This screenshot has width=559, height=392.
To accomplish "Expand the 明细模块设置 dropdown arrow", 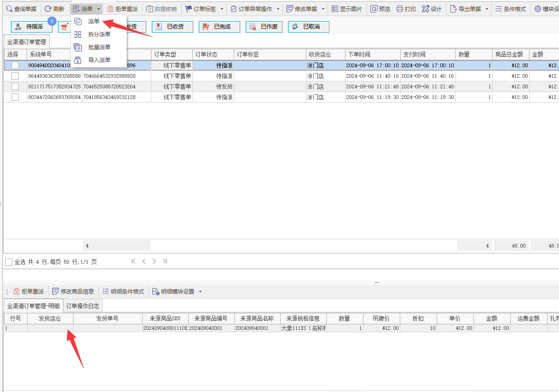I will pos(200,291).
